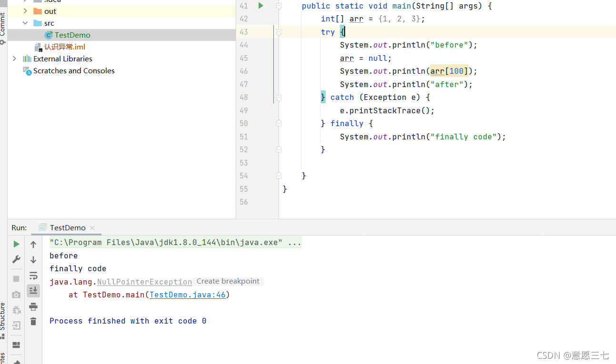Image resolution: width=616 pixels, height=364 pixels.
Task: Rerun TestDemo with the green play icon
Action: 16,244
